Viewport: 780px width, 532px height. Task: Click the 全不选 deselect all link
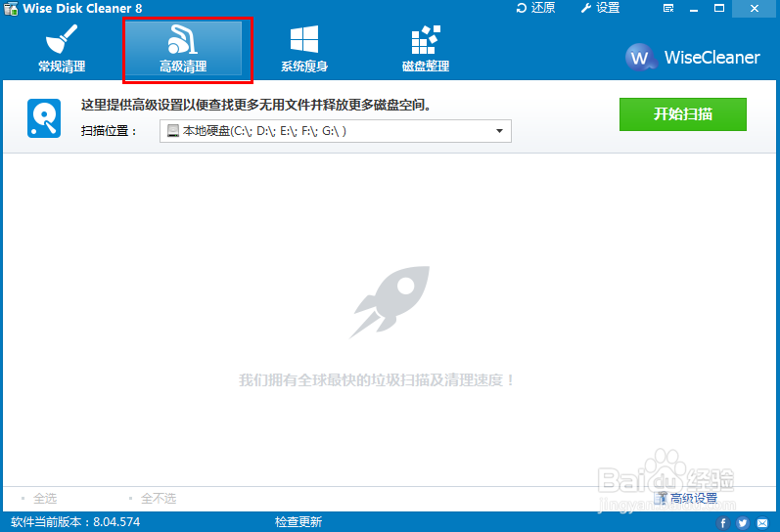point(159,498)
